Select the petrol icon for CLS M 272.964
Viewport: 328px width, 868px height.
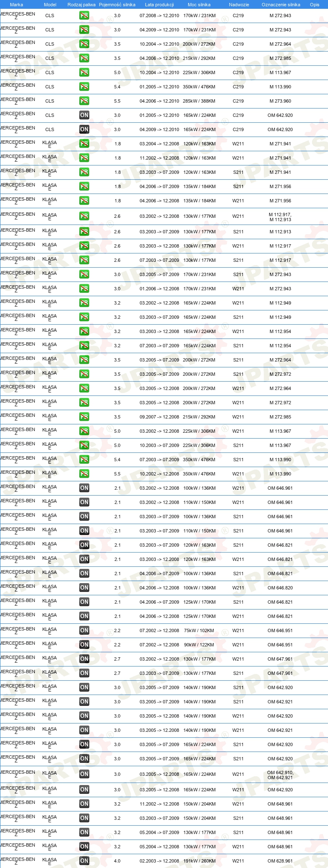84,44
